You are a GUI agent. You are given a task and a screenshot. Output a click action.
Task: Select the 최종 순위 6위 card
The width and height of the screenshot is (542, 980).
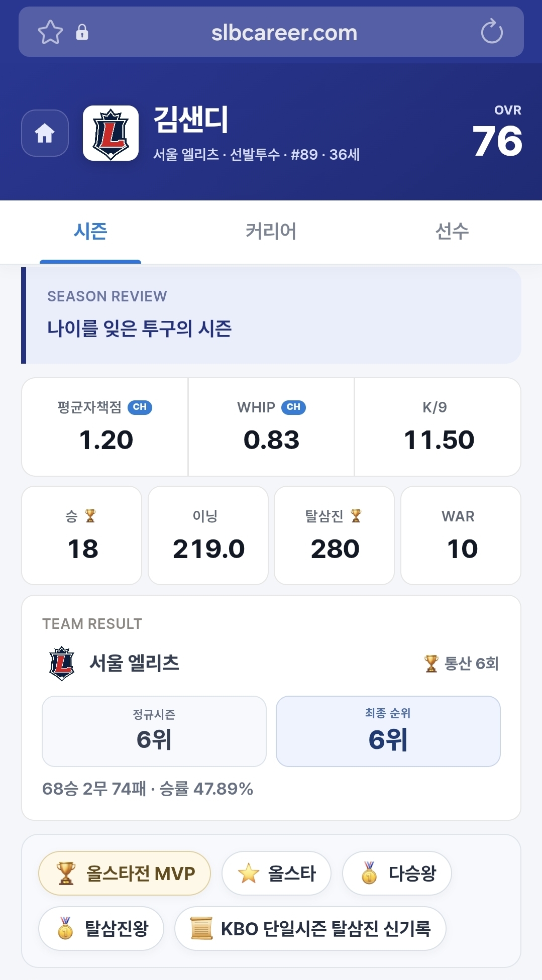pyautogui.click(x=388, y=731)
